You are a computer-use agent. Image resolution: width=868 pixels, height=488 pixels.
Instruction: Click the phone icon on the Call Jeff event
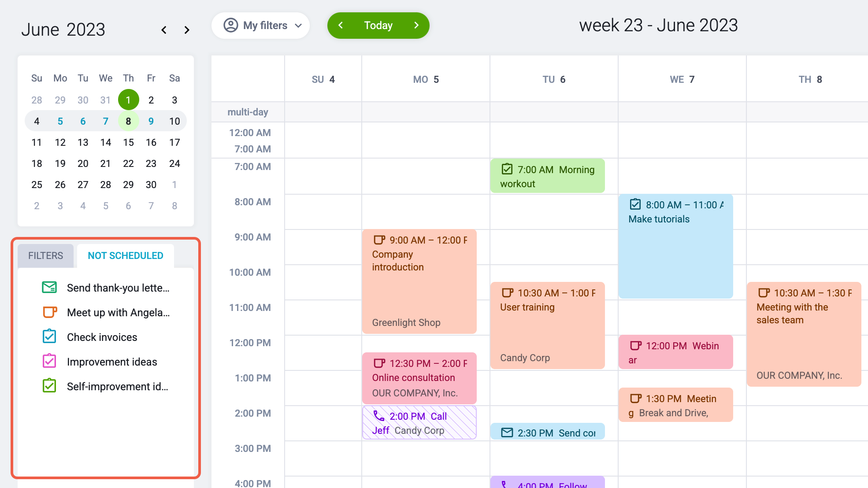coord(378,416)
